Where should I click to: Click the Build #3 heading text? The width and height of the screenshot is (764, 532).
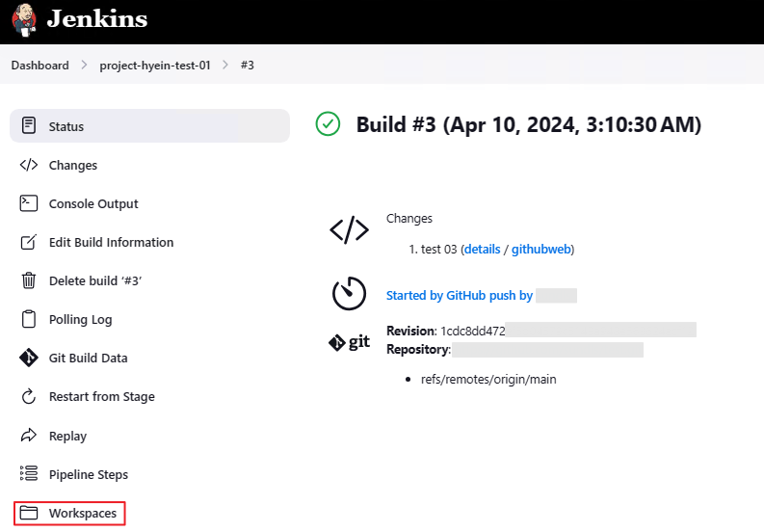click(x=529, y=125)
